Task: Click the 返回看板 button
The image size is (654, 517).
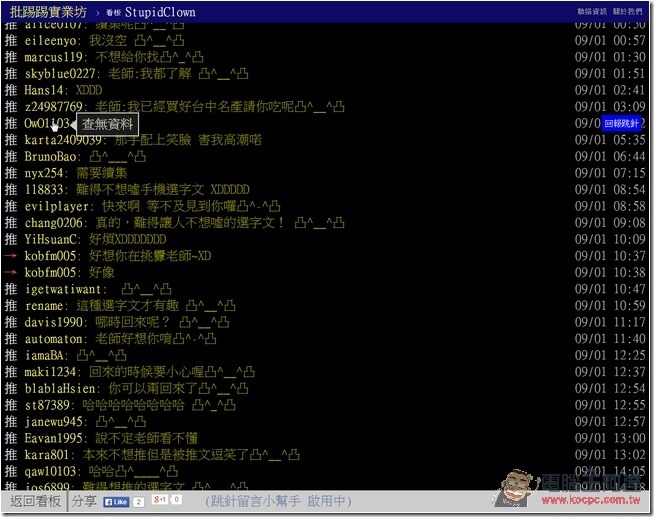Action: click(x=35, y=501)
